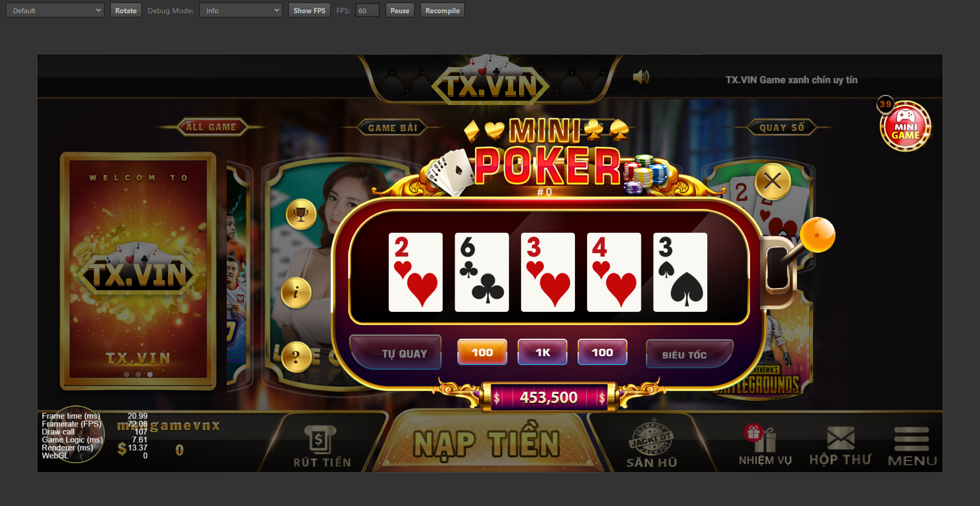Open the Mini Game red badge
Viewport: 980px width, 506px height.
(x=905, y=126)
